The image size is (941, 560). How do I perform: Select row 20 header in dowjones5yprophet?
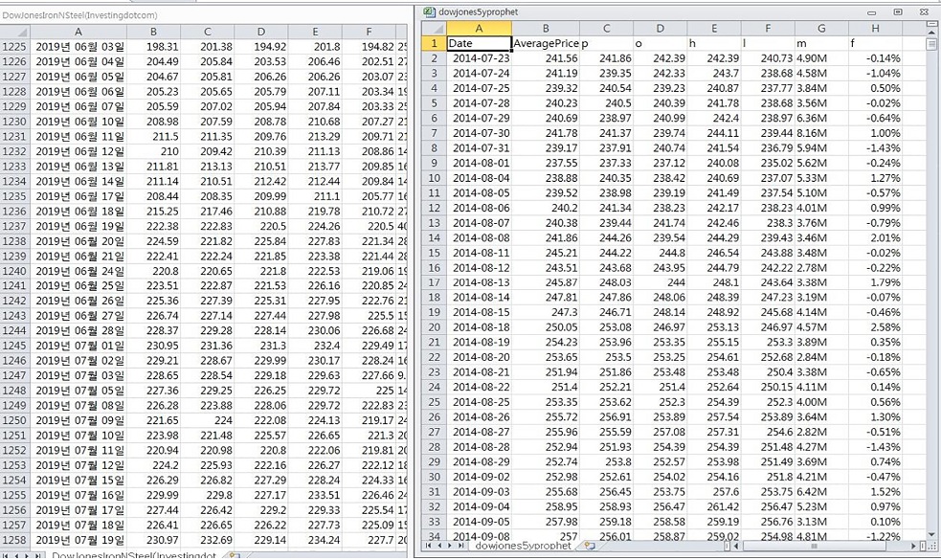click(434, 327)
